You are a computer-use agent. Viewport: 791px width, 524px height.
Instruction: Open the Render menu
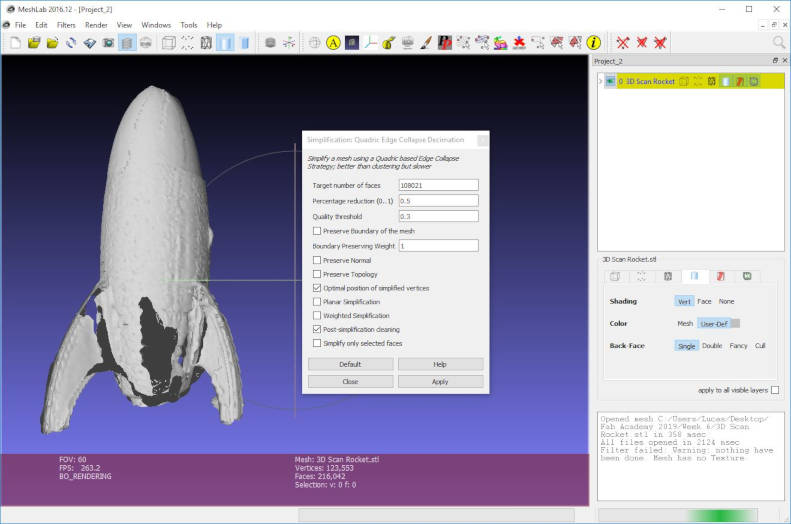pos(96,24)
